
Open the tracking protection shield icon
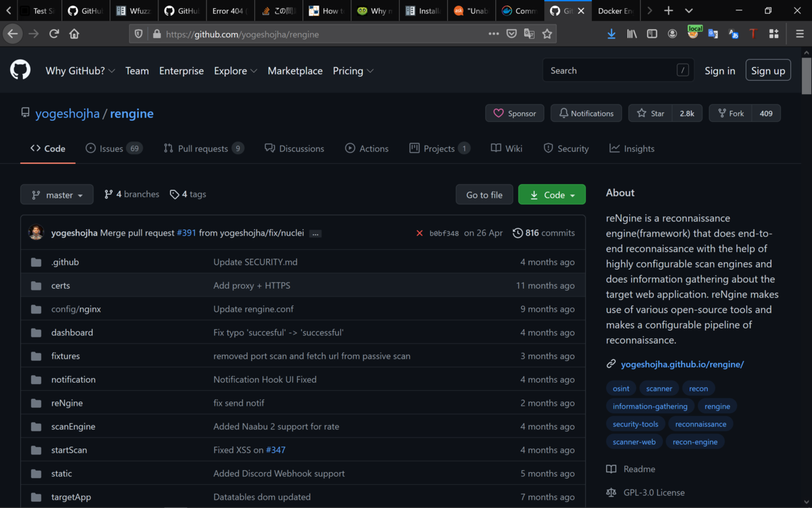pyautogui.click(x=139, y=34)
